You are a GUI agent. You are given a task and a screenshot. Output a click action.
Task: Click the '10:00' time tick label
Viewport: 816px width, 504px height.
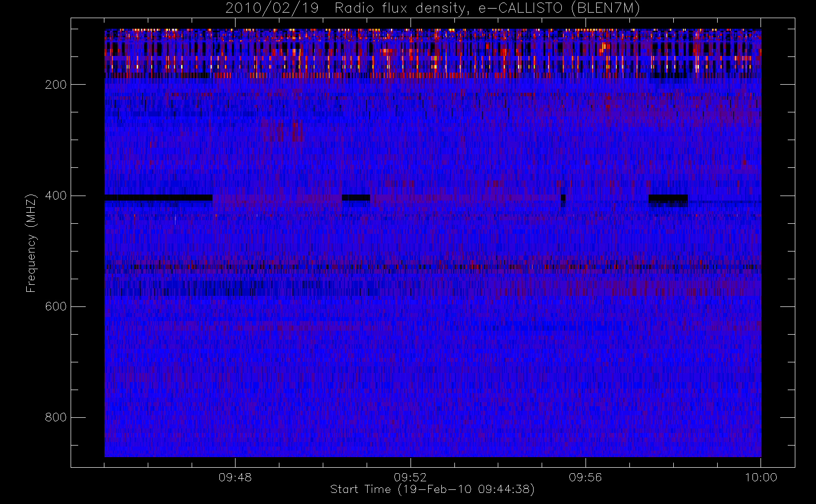(761, 477)
